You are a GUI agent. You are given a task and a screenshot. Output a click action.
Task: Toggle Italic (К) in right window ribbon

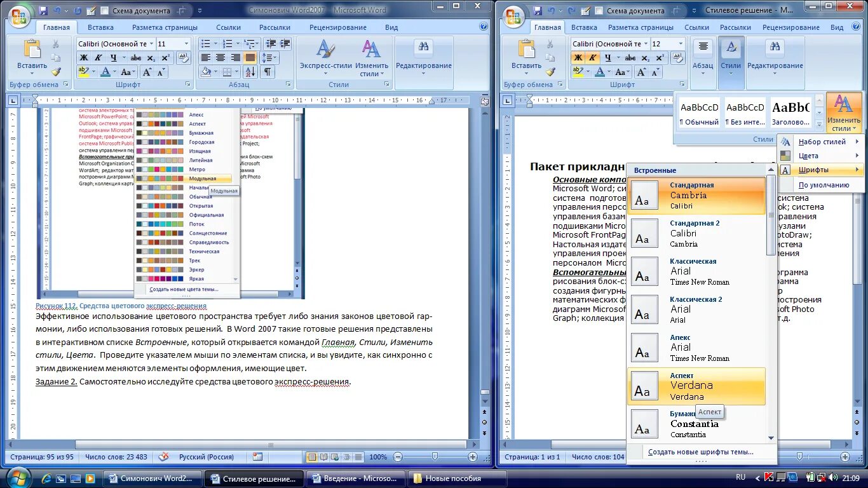[x=593, y=58]
